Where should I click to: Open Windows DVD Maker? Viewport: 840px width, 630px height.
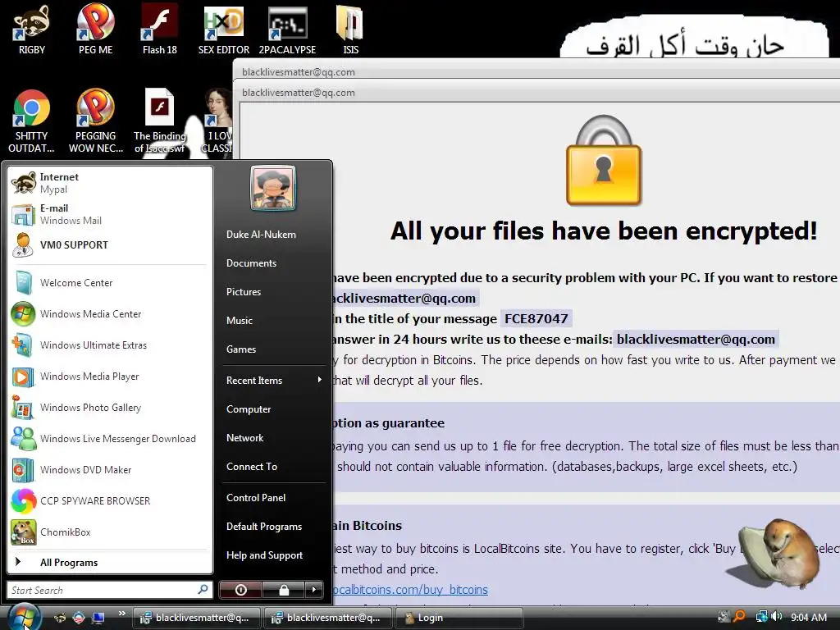tap(109, 469)
